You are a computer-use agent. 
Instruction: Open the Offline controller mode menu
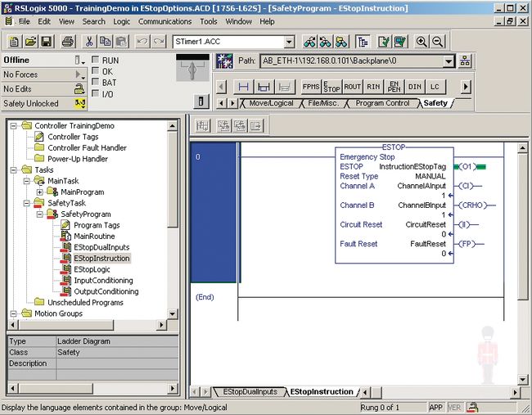click(x=79, y=61)
